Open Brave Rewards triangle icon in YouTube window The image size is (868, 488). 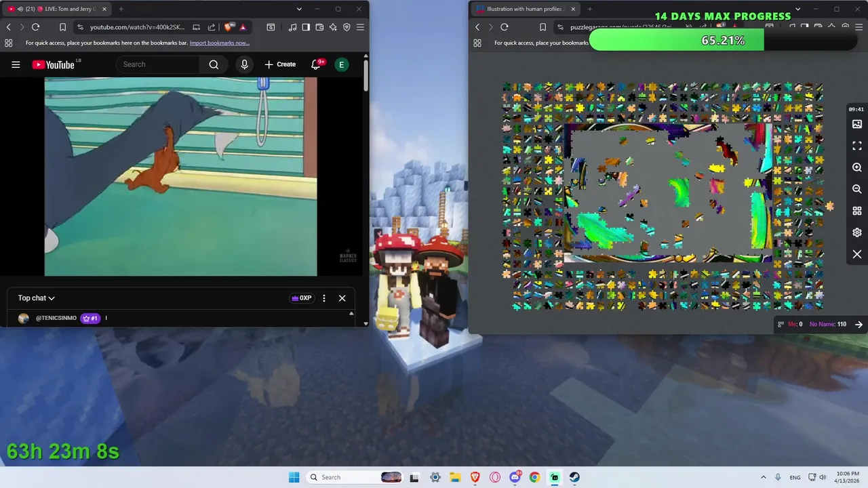pos(243,27)
